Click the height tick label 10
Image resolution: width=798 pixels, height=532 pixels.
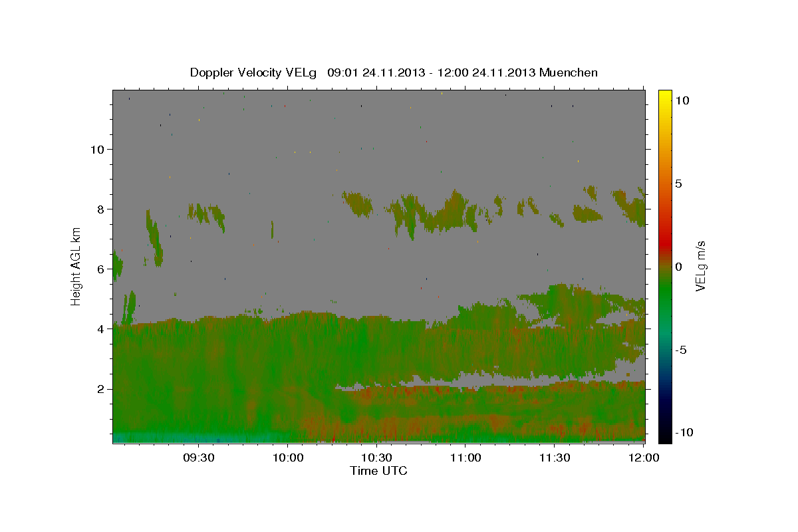click(x=96, y=149)
